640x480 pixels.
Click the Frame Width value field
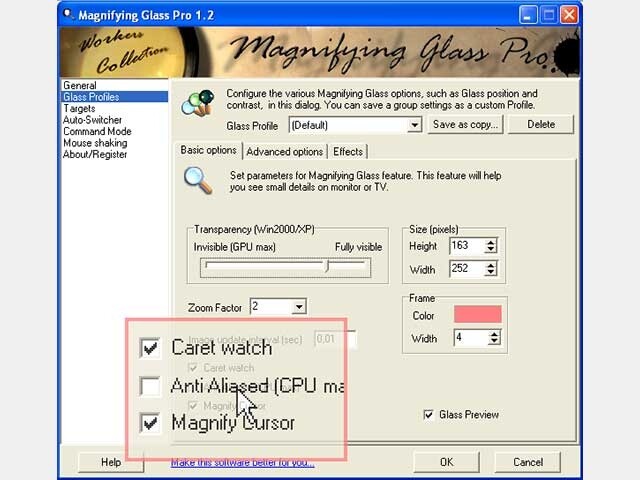click(x=471, y=338)
